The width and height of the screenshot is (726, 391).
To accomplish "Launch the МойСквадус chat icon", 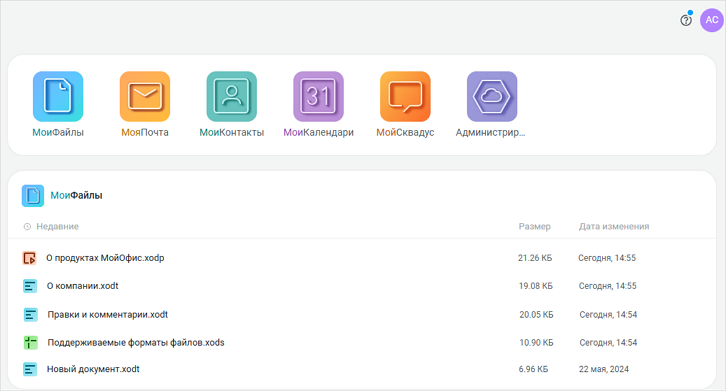I will click(405, 96).
